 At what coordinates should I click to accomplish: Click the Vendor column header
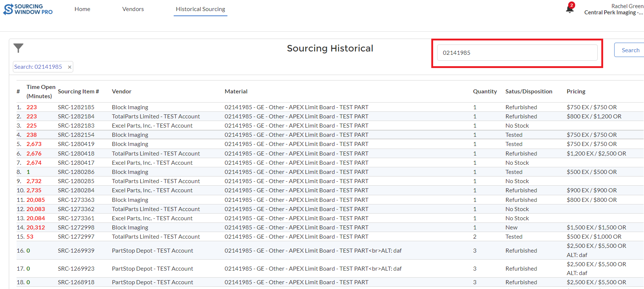coord(121,92)
